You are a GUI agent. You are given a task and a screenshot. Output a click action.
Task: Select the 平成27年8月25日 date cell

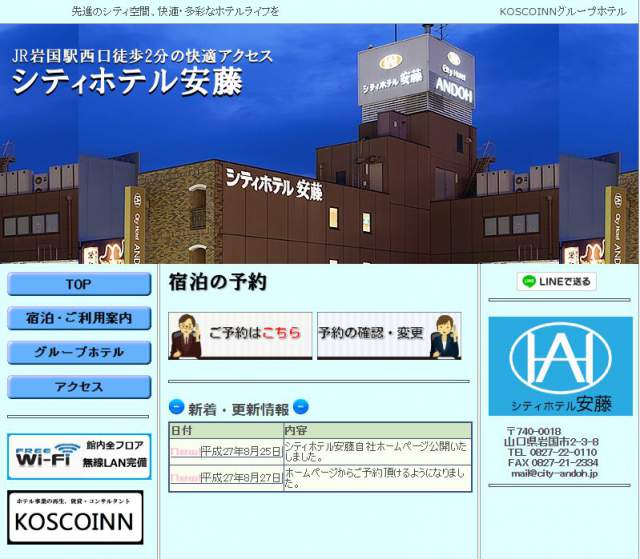click(227, 452)
